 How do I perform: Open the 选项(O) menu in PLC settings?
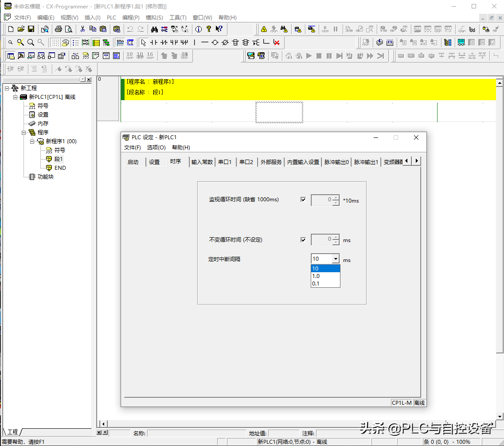click(x=156, y=148)
